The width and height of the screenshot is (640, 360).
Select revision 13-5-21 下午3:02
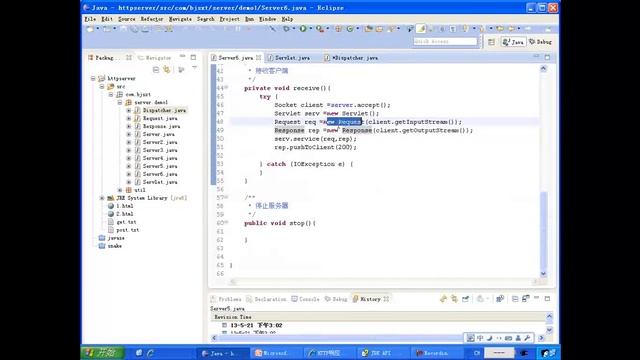(256, 325)
